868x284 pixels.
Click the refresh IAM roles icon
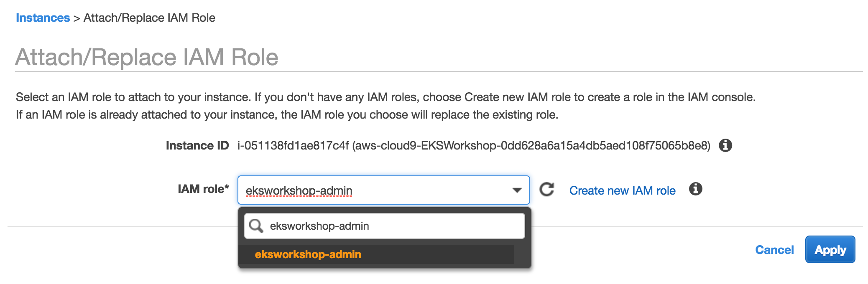point(546,190)
